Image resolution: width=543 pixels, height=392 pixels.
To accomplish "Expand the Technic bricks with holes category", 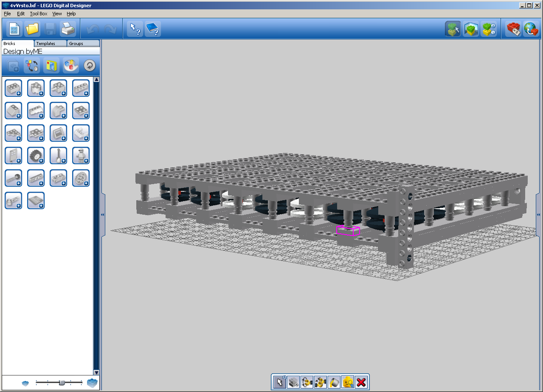I will pyautogui.click(x=81, y=88).
